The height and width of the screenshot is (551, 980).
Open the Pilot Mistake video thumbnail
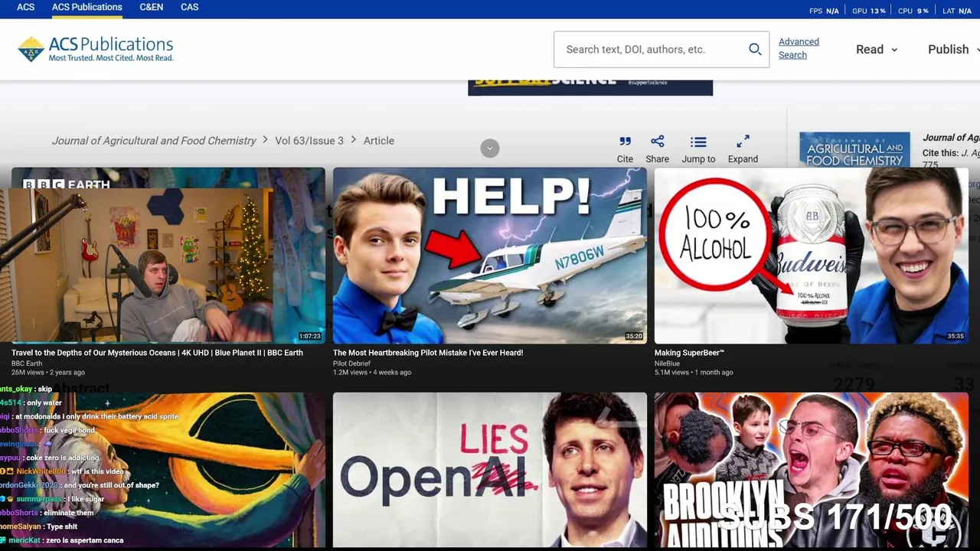(x=490, y=256)
